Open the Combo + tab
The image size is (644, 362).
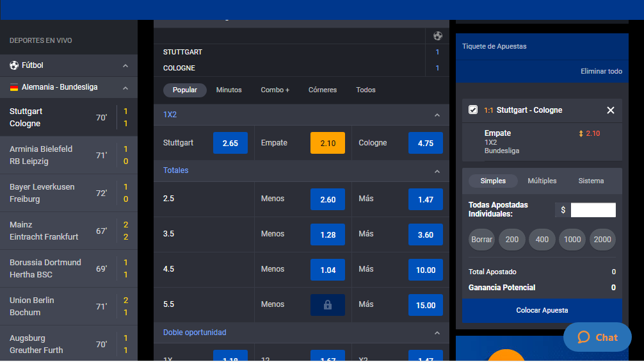click(275, 90)
